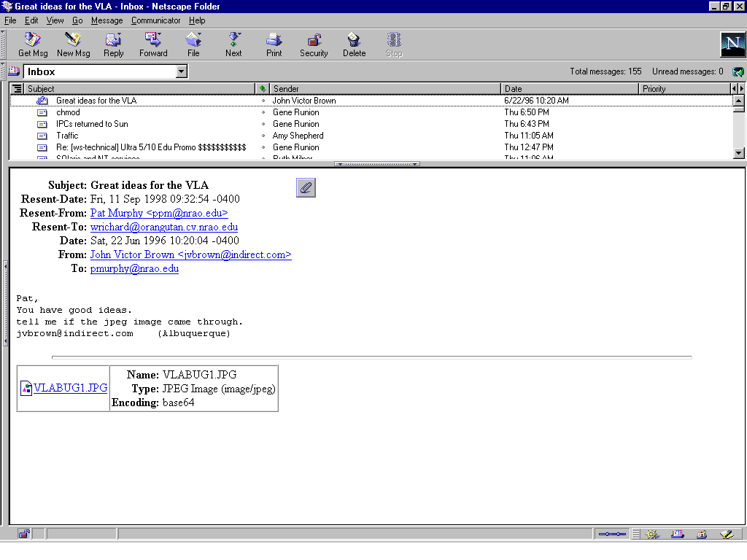This screenshot has height=560, width=747.
Task: Toggle read mark on IPCs returned to Sun
Action: click(x=263, y=124)
